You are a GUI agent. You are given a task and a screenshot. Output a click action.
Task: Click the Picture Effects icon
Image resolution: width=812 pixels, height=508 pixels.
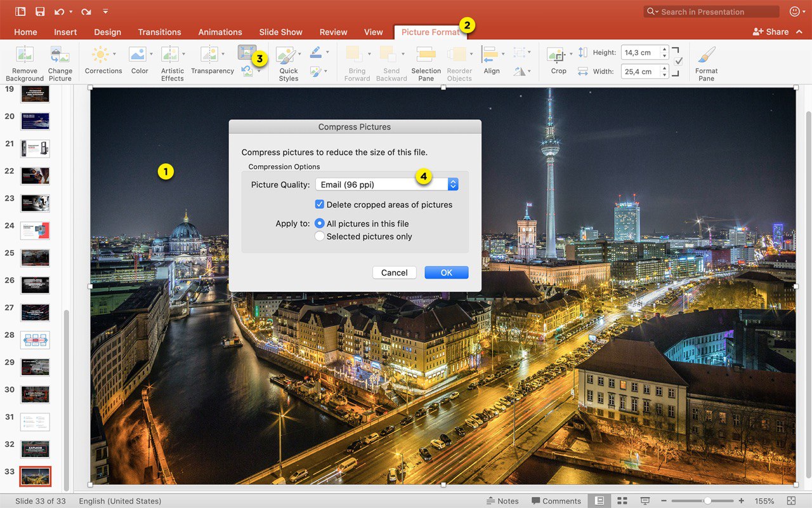(316, 72)
